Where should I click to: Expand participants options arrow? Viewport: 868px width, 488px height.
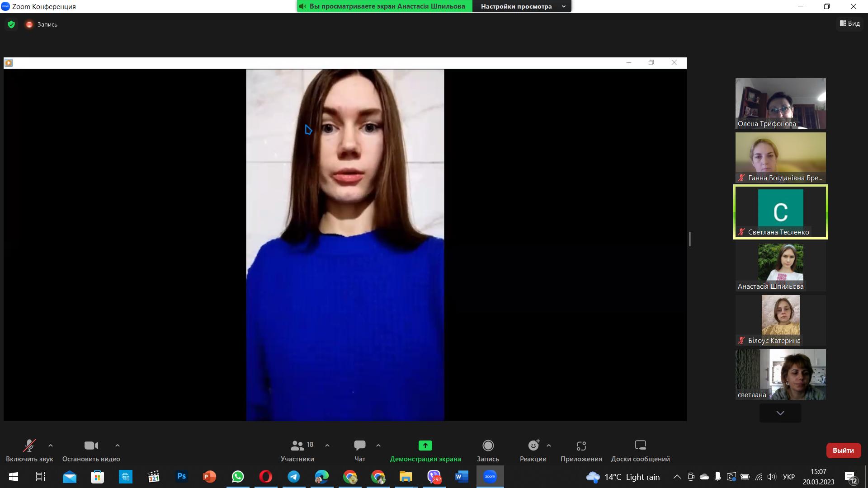pyautogui.click(x=327, y=446)
